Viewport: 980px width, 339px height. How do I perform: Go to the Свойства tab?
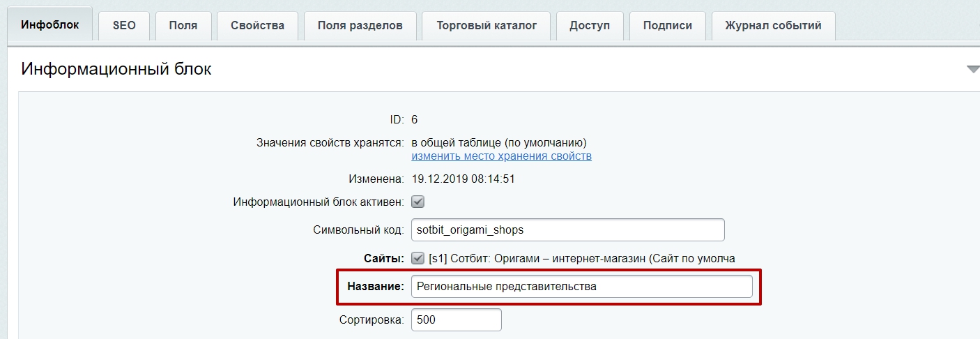click(x=258, y=26)
